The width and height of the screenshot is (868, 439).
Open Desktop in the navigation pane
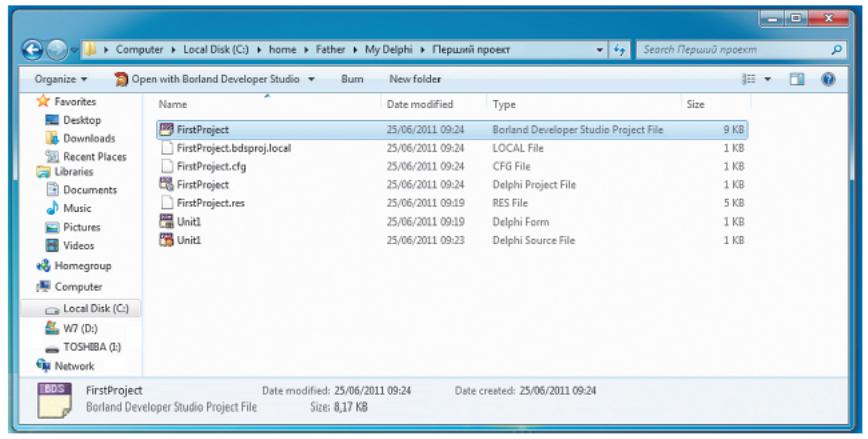pyautogui.click(x=82, y=120)
